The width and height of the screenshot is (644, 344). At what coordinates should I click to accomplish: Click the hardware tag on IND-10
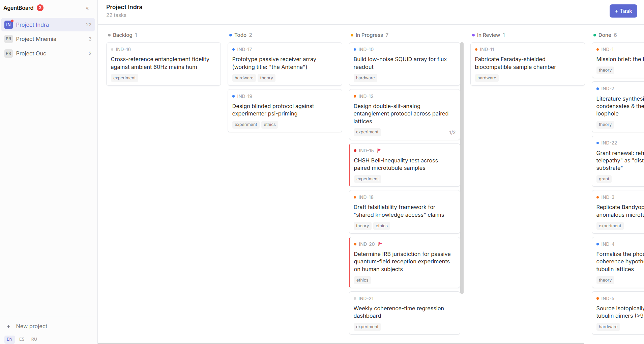pyautogui.click(x=365, y=78)
